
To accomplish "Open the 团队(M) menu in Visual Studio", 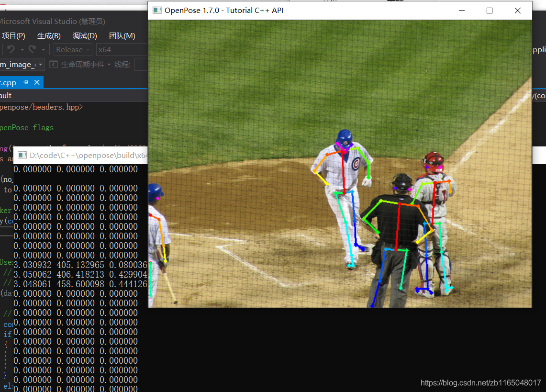I will pyautogui.click(x=122, y=36).
